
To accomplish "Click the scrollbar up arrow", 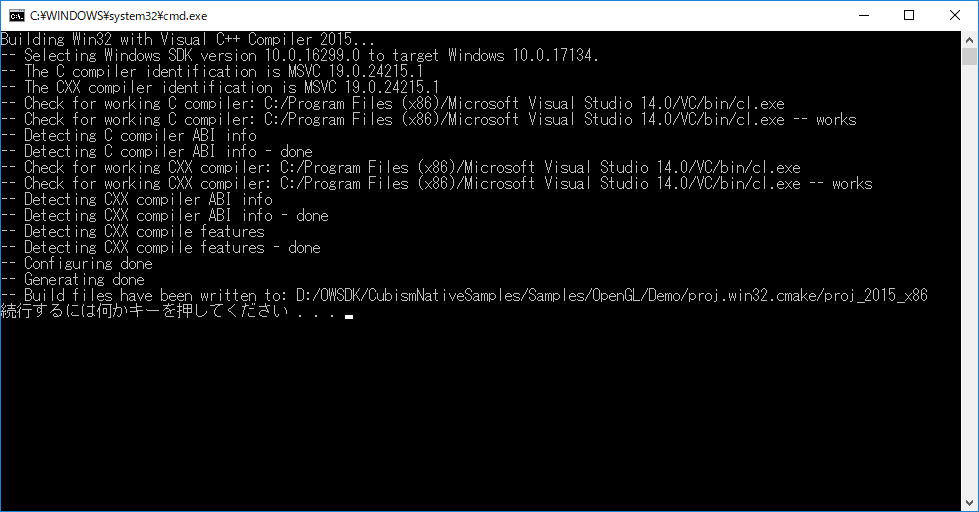I will click(969, 39).
